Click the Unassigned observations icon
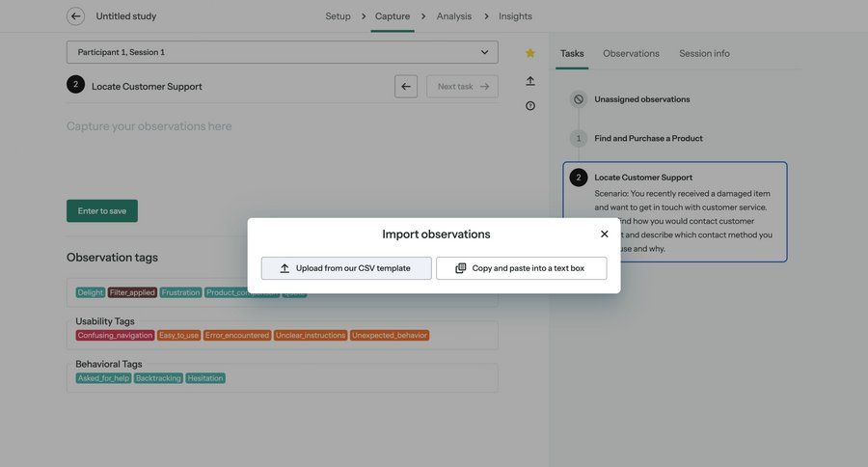This screenshot has width=868, height=467. [579, 99]
